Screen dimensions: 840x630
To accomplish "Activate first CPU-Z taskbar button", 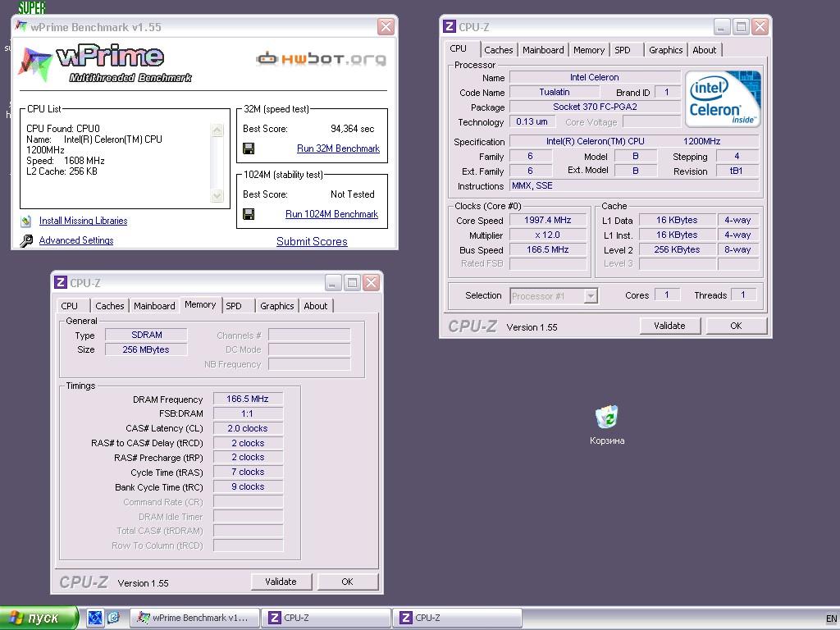I will click(x=326, y=618).
